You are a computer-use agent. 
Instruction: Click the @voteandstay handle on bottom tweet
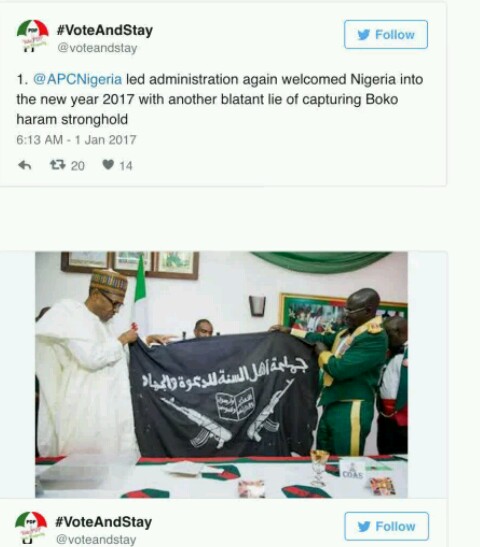click(x=96, y=539)
